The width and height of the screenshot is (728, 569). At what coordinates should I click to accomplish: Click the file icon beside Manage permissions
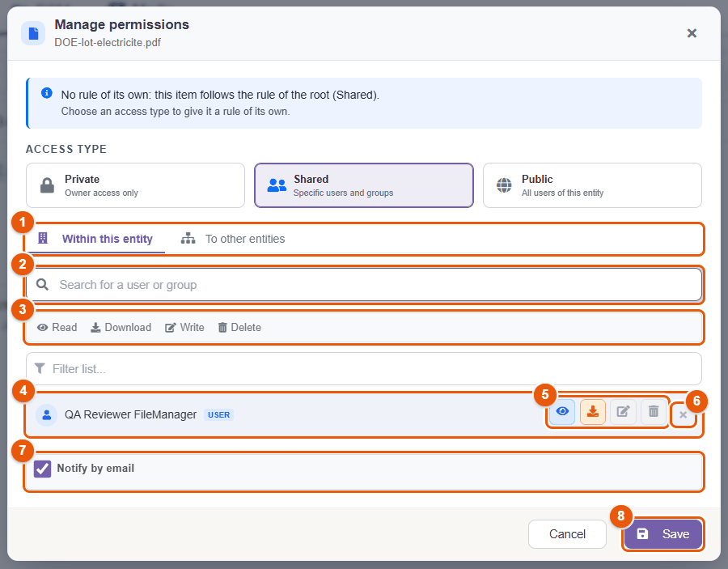tap(33, 33)
